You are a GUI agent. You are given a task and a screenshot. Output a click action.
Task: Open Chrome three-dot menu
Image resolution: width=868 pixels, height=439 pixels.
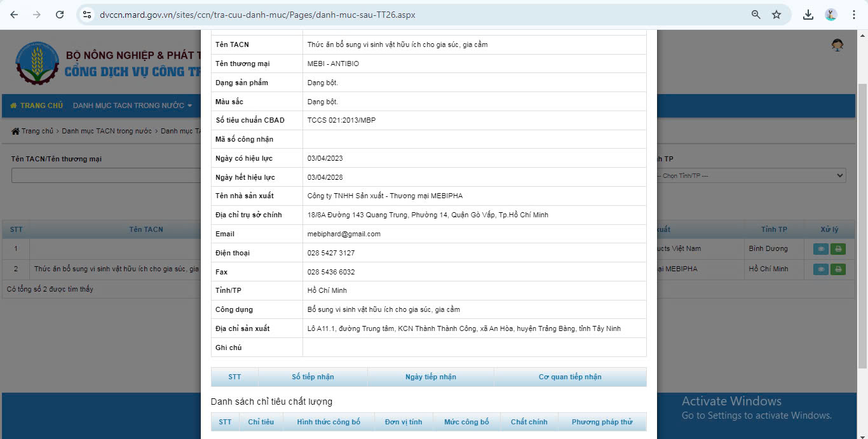(854, 15)
